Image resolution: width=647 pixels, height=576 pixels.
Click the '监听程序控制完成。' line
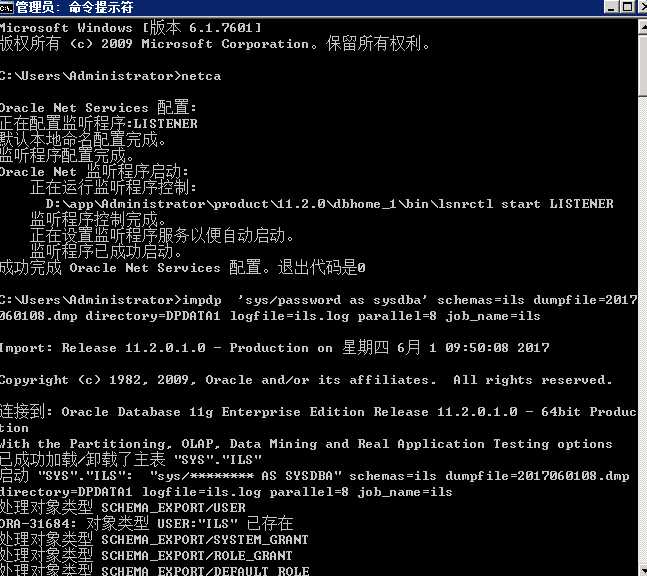[98, 220]
